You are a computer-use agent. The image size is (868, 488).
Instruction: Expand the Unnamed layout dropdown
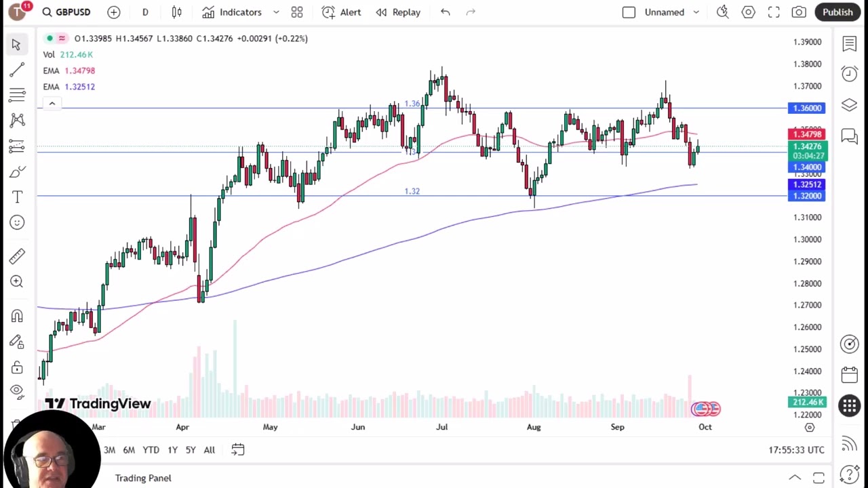coord(696,12)
